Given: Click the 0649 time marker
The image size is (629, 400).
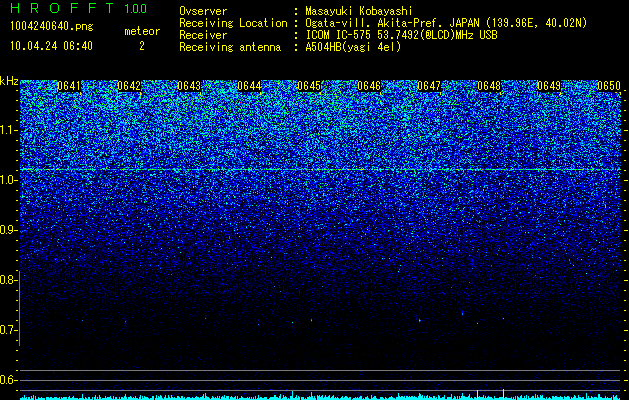Looking at the screenshot, I should (549, 86).
